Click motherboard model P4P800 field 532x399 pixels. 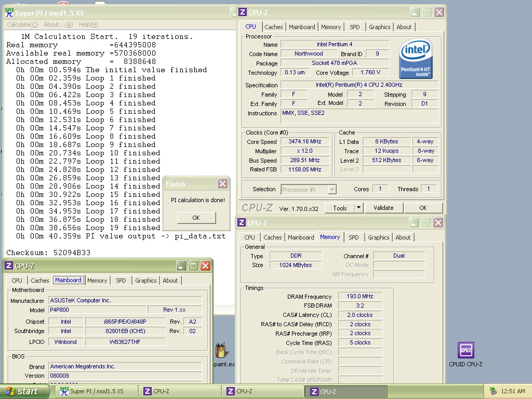tap(97, 310)
